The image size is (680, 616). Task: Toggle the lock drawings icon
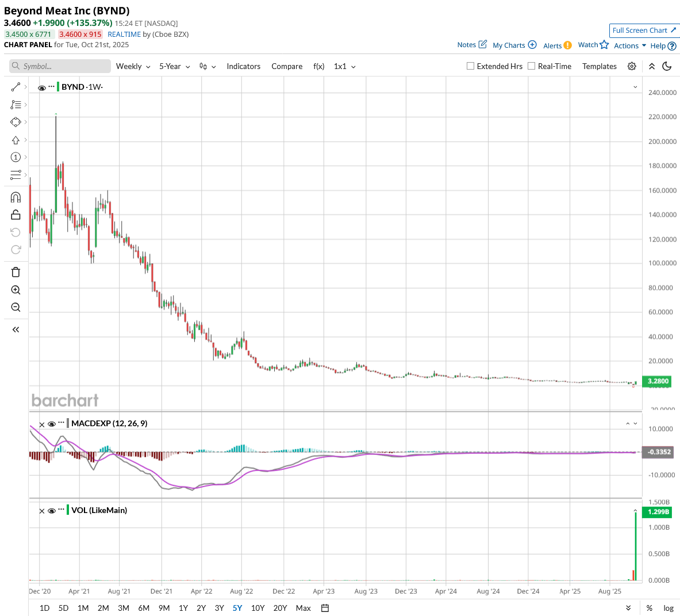point(16,215)
